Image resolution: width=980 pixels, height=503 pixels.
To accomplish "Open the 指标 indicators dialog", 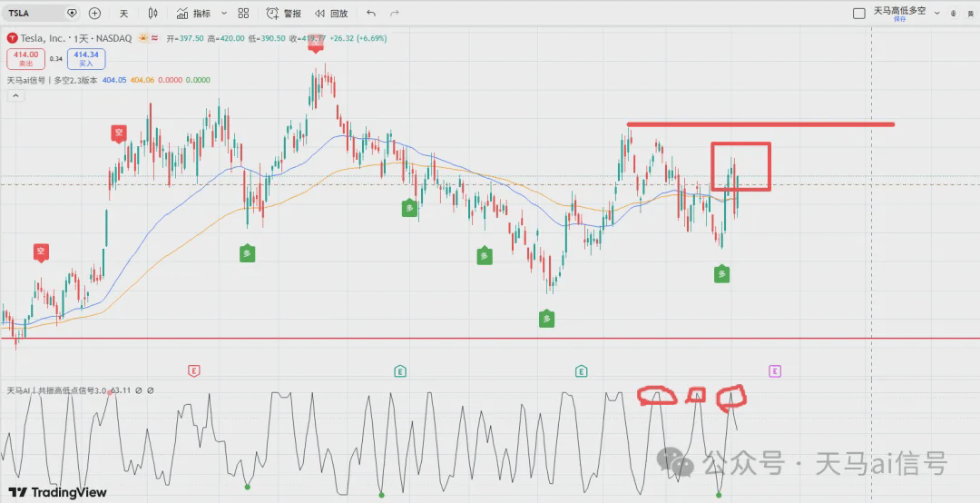I will (193, 13).
